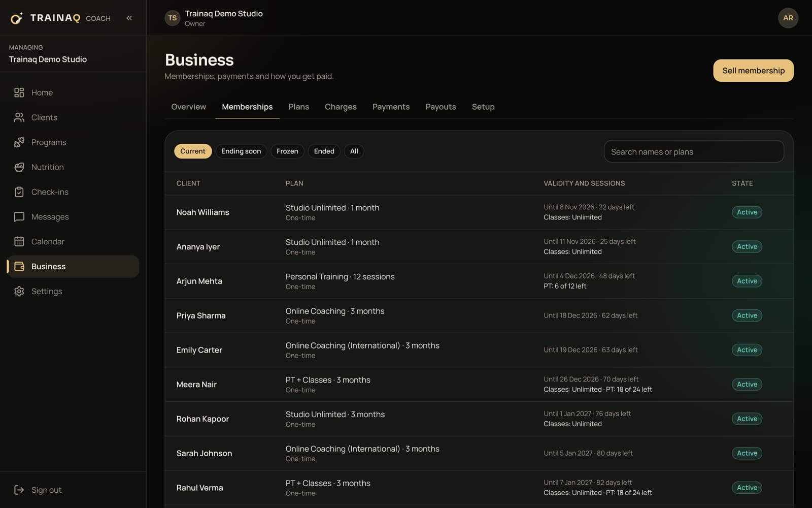Click the Validity and Sessions column header
Screen dimensions: 812x508
(x=584, y=183)
